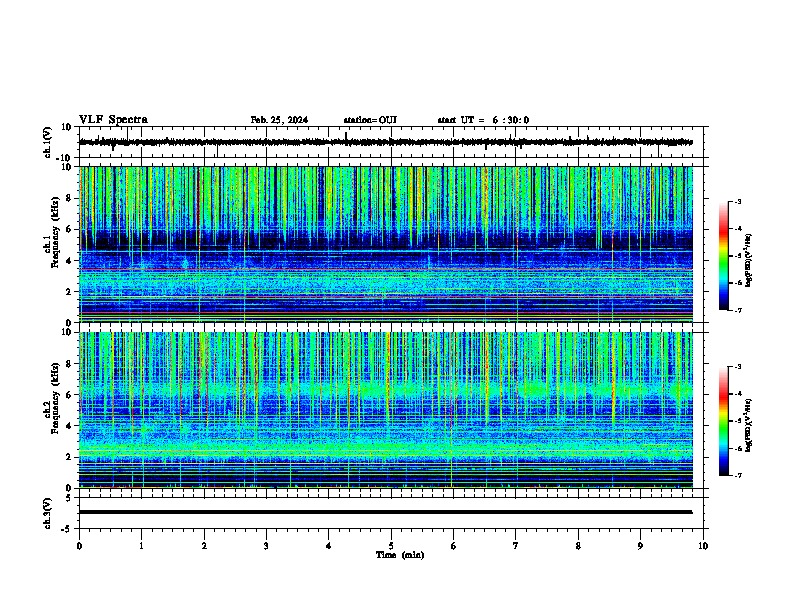The image size is (792, 612).
Task: Click the '8' tick on time axis
Action: click(578, 546)
